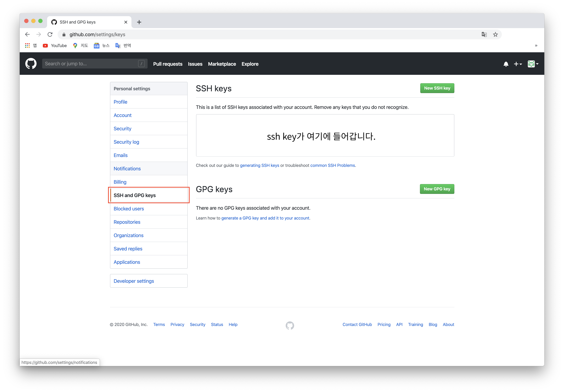
Task: Go to Marketplace in top navigation
Action: coord(222,64)
